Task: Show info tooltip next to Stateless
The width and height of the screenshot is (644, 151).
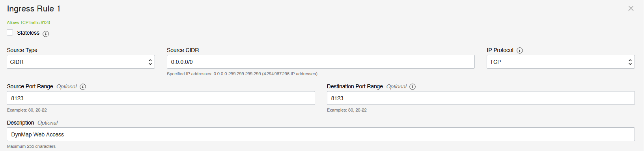Action: coord(46,34)
